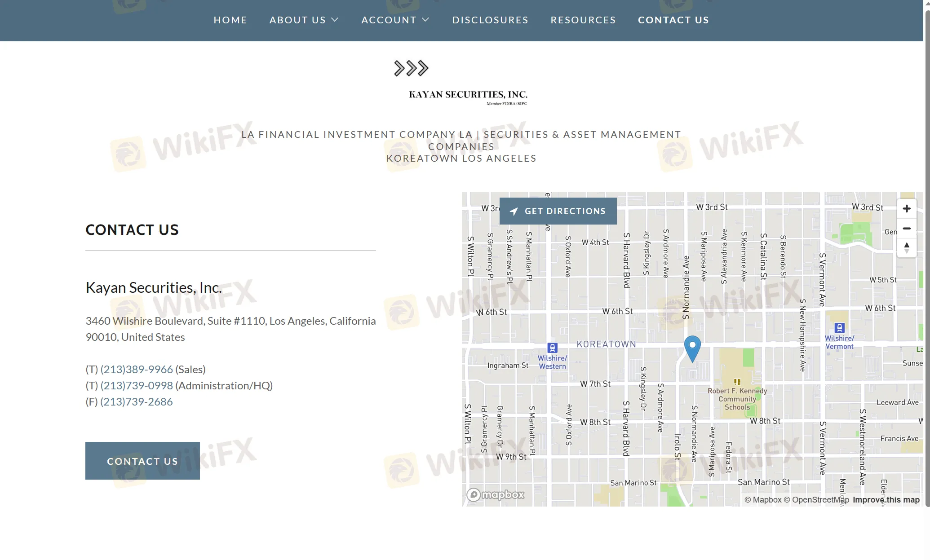
Task: Click the Get Directions button
Action: coord(558,211)
